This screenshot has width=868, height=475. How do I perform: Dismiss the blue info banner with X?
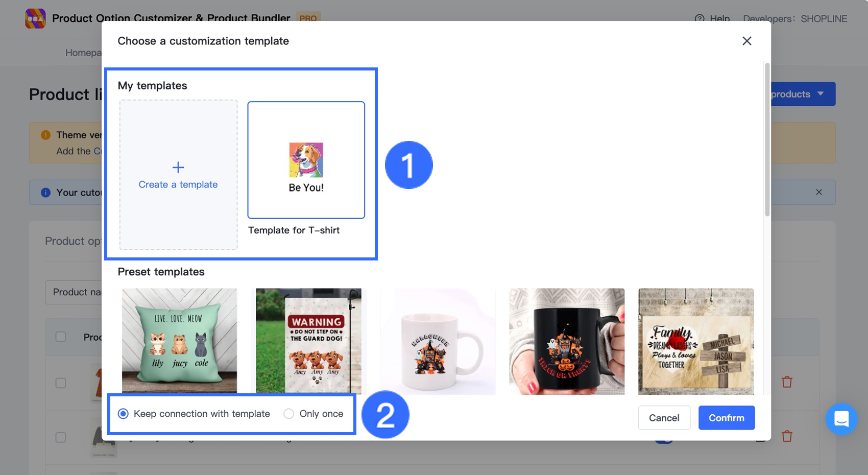coord(819,192)
